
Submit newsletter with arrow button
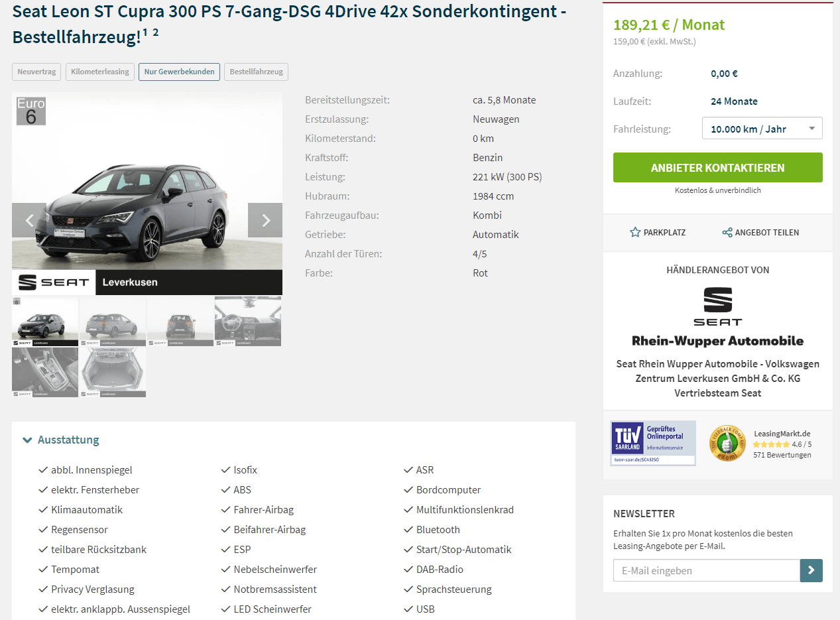pyautogui.click(x=811, y=570)
